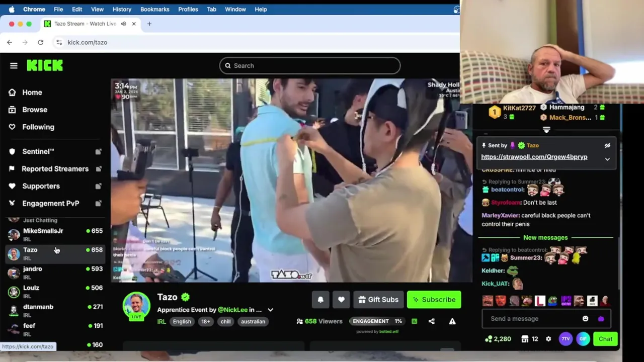The height and width of the screenshot is (362, 644).
Task: Open Reported Streamers in the sidebar
Action: (x=54, y=169)
